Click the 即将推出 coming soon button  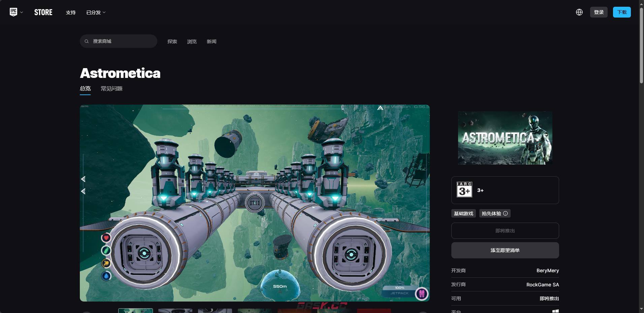tap(505, 231)
